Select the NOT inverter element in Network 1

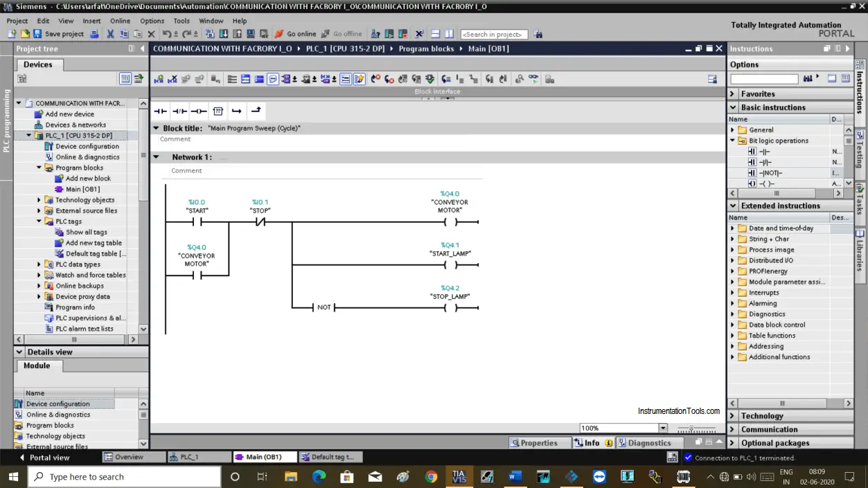pos(324,307)
